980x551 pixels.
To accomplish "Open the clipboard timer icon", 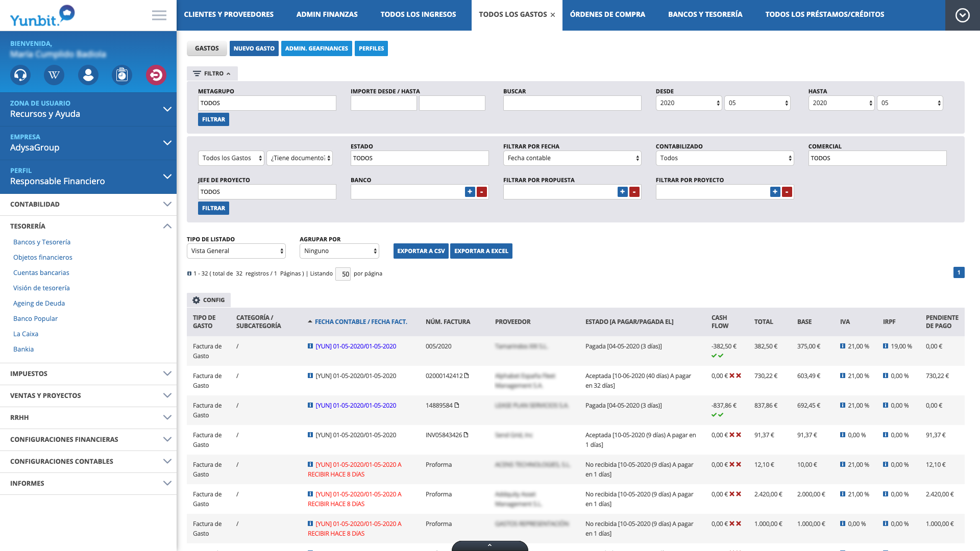I will coord(122,75).
